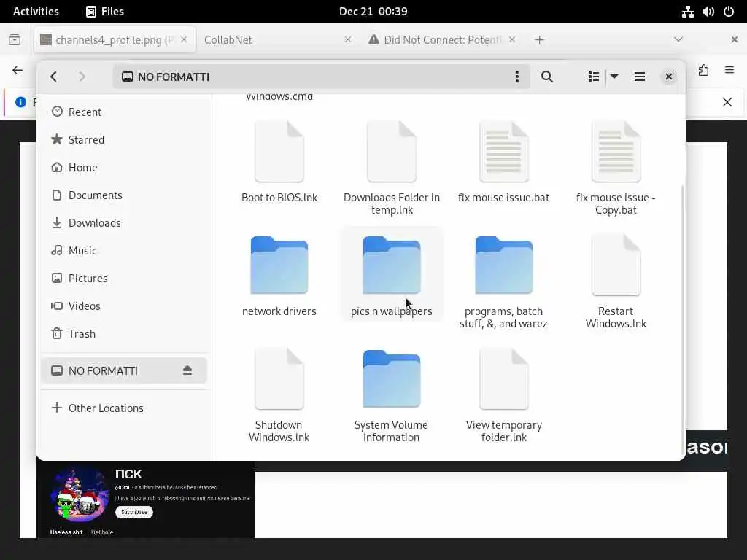Search files with the magnifier icon
747x560 pixels.
(547, 77)
